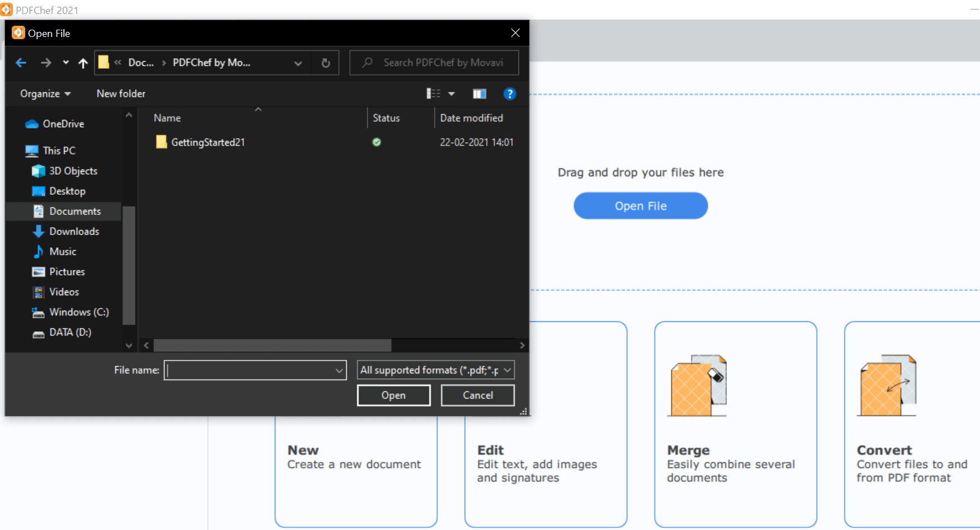The height and width of the screenshot is (530, 980).
Task: Select Downloads in the sidebar
Action: coord(74,231)
